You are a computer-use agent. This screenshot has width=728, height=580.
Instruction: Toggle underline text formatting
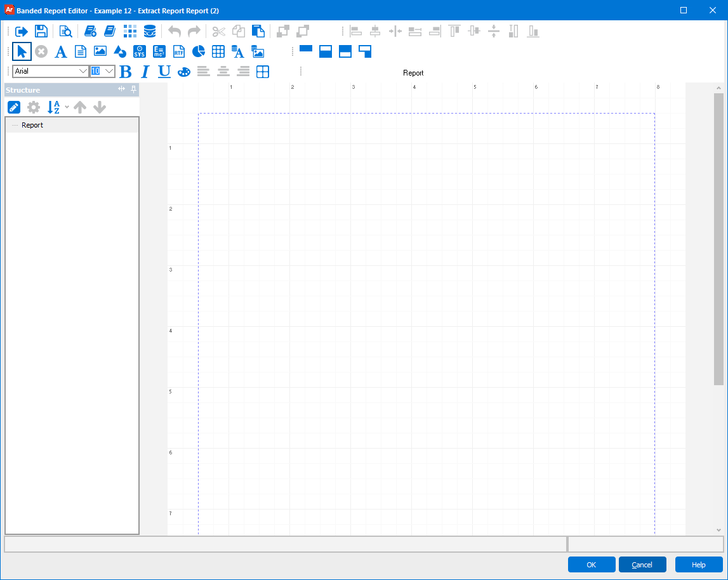164,71
